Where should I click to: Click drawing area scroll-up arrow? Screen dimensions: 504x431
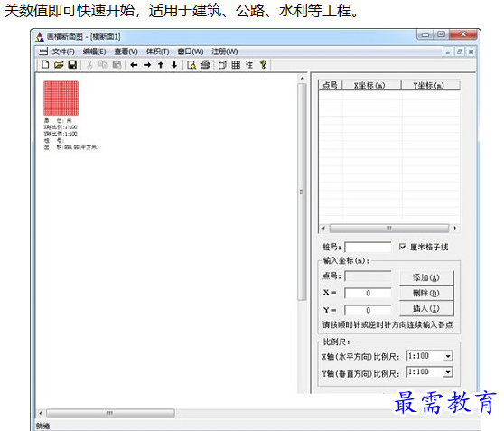tap(302, 79)
